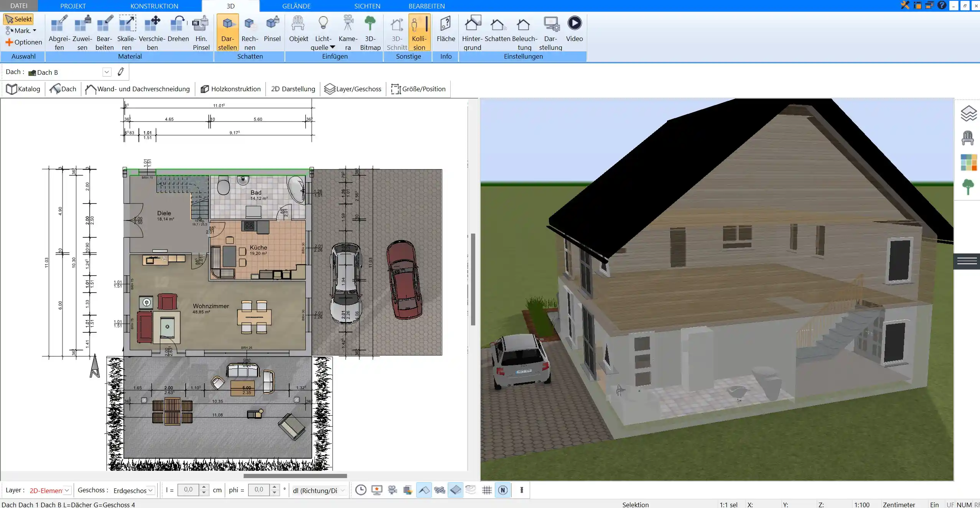Toggle the terrain contours button in bottom toolbar

[x=471, y=490]
